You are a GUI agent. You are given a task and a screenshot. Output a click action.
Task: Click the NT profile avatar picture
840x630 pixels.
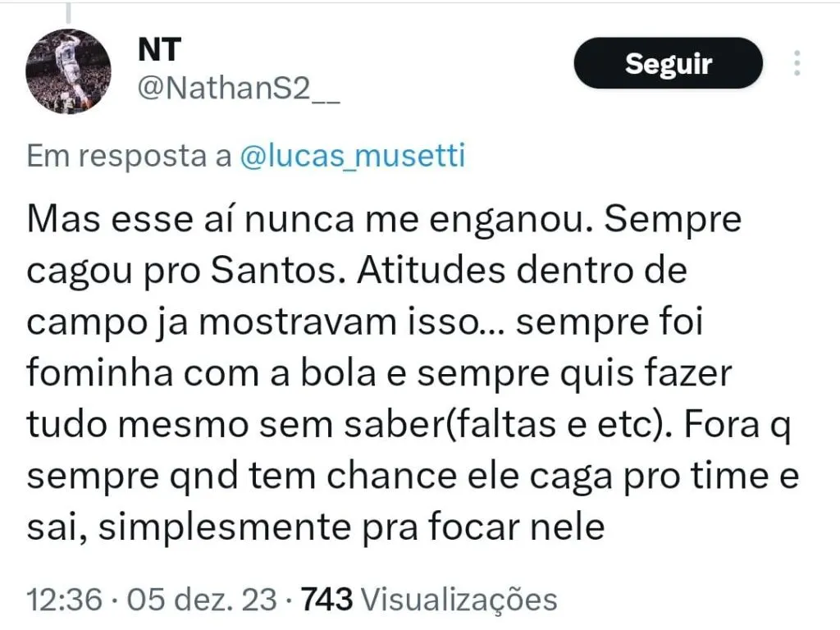(x=69, y=71)
